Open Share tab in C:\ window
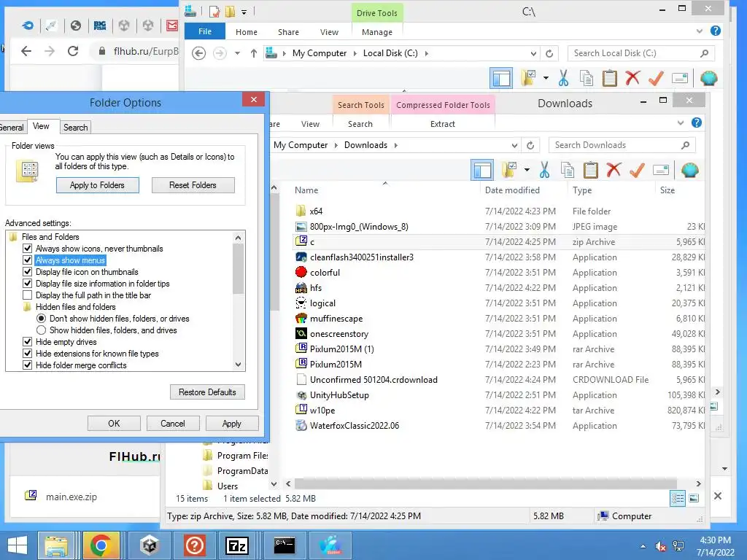This screenshot has height=560, width=747. (x=288, y=32)
